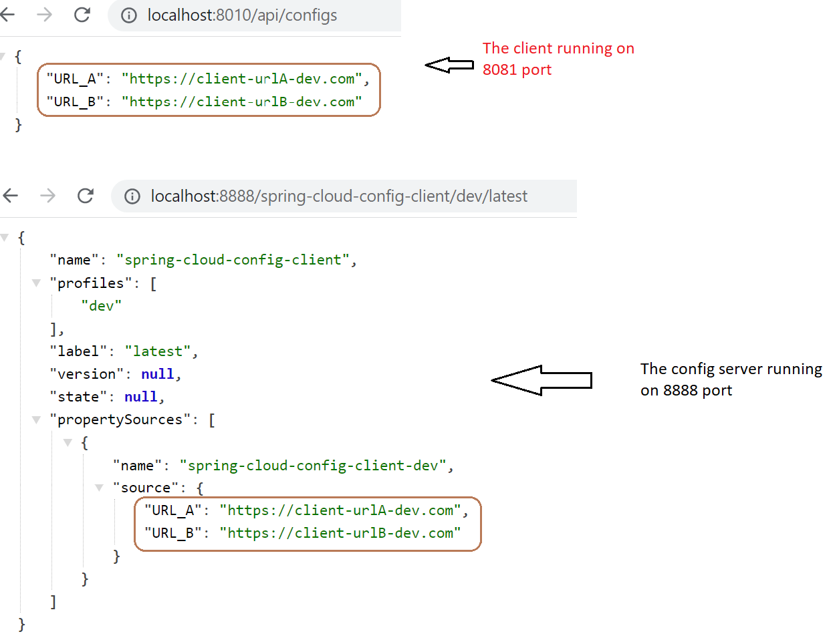Viewport: 837px width, 644px height.
Task: Focus the localhost:8010/api/configs address bar
Action: pyautogui.click(x=255, y=15)
